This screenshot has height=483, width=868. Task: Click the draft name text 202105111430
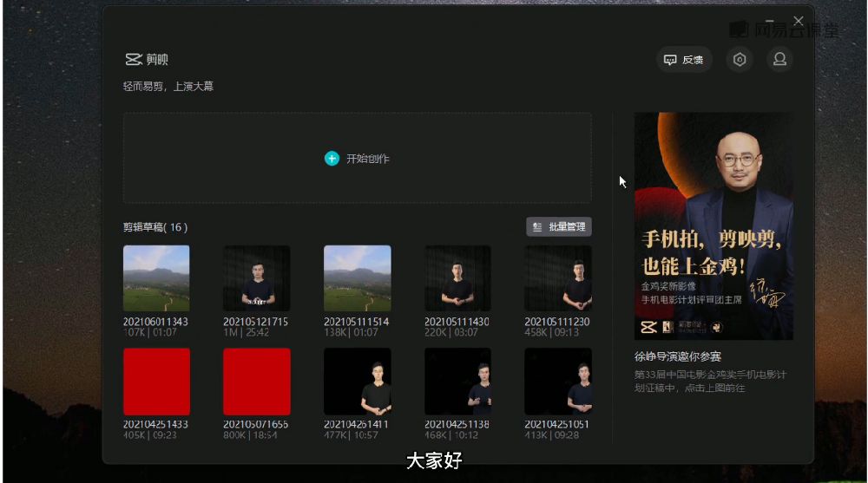pos(457,322)
